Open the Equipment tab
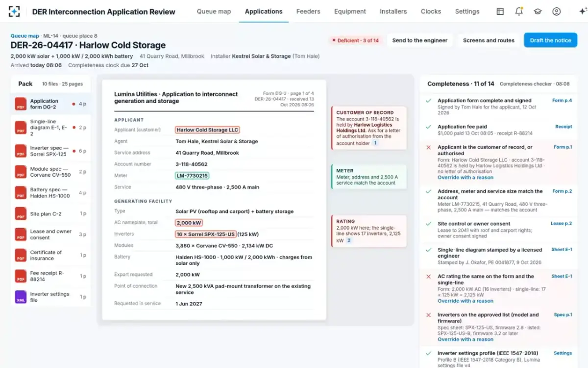 click(x=350, y=11)
